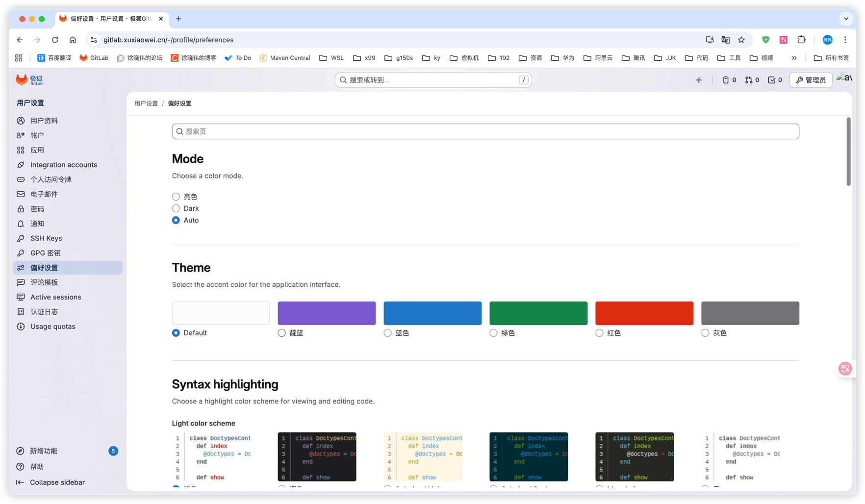Click the GitLab fox logo in header
865x504 pixels.
click(x=22, y=80)
